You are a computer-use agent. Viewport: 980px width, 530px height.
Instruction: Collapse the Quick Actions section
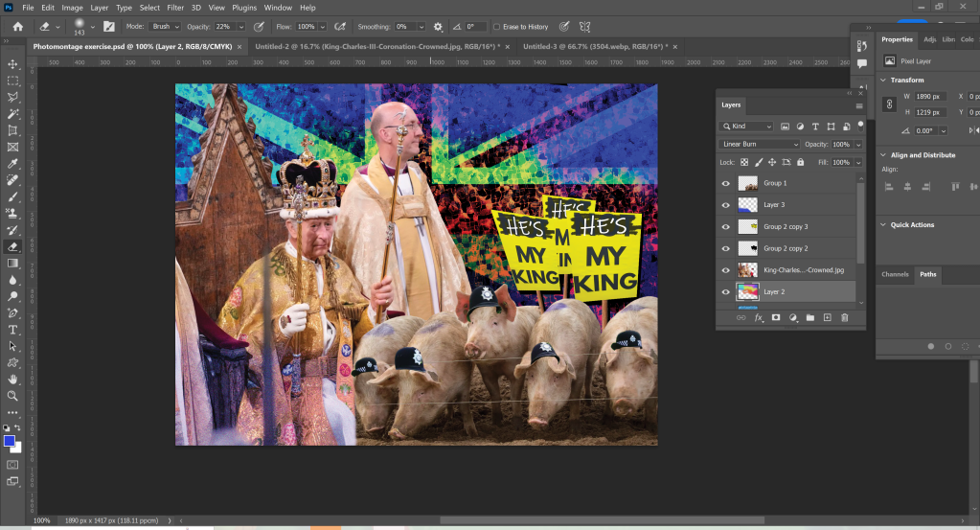point(882,225)
